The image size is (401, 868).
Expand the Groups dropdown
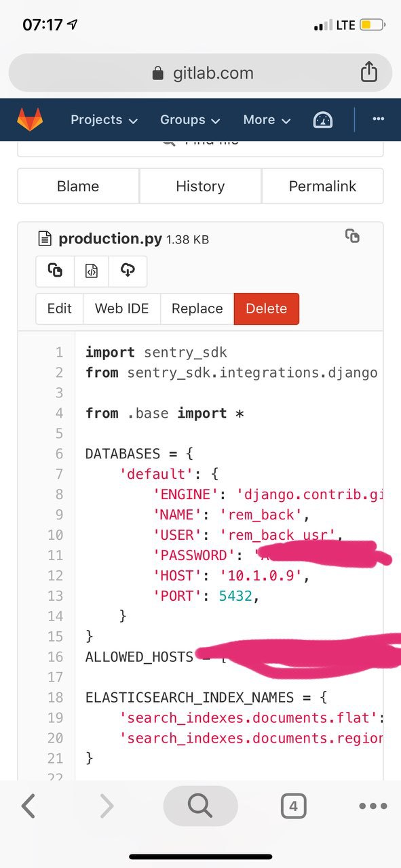tap(190, 120)
